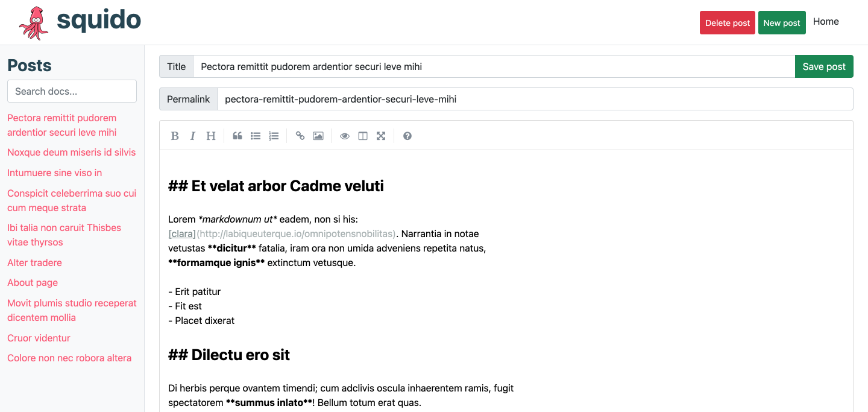Create an unordered bullet list

[256, 136]
